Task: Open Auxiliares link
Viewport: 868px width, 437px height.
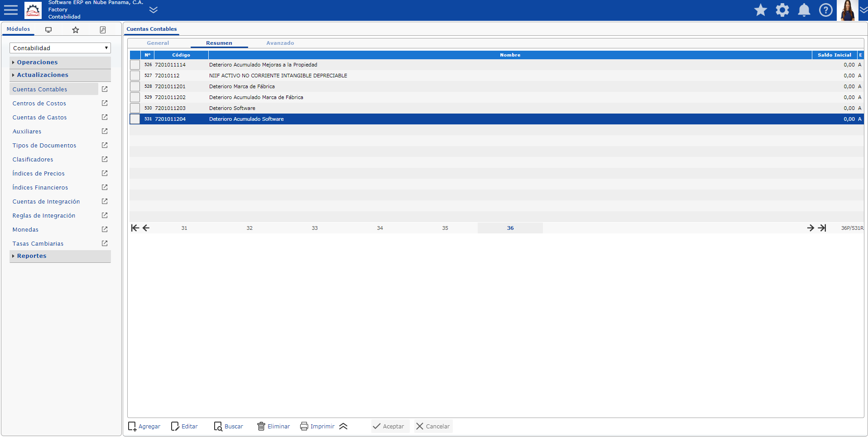Action: click(x=27, y=132)
